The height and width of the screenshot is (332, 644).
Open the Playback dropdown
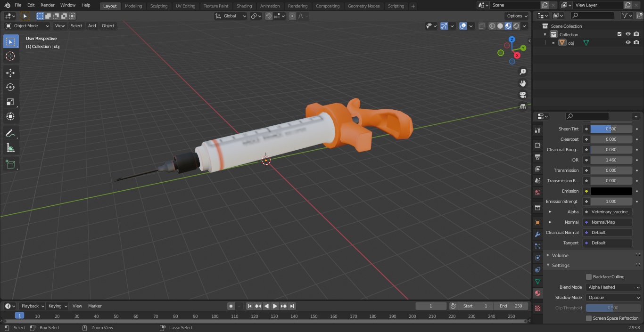(33, 306)
